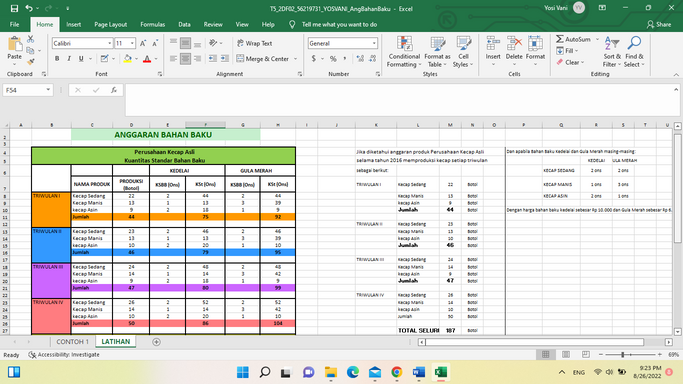Click Share button
This screenshot has height=384, width=683.
[659, 24]
